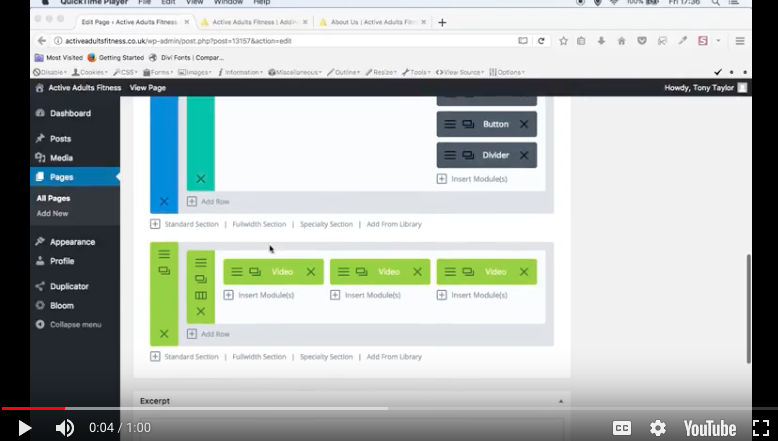Mute the video with speaker icon

tap(65, 428)
